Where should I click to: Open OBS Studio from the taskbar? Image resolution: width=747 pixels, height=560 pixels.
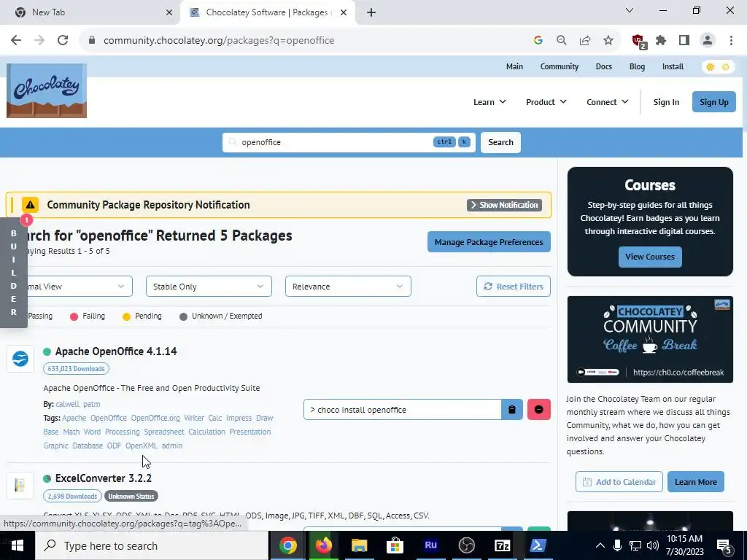[x=466, y=545]
